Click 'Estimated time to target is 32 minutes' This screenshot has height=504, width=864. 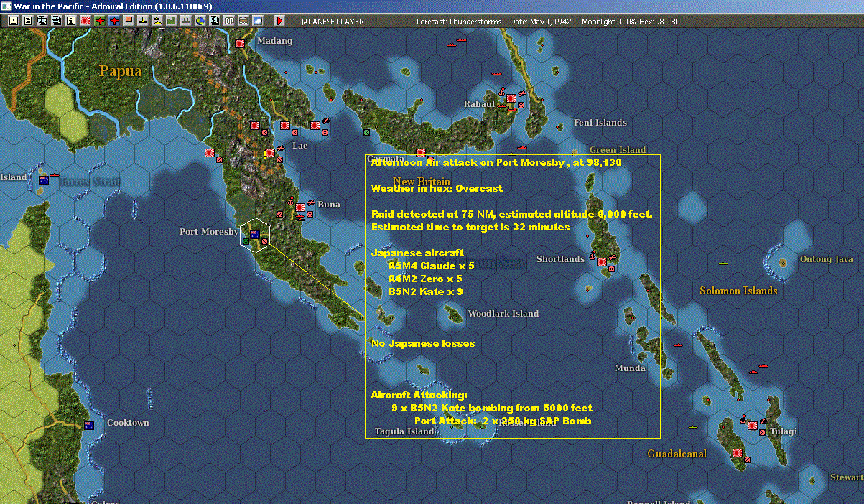470,228
